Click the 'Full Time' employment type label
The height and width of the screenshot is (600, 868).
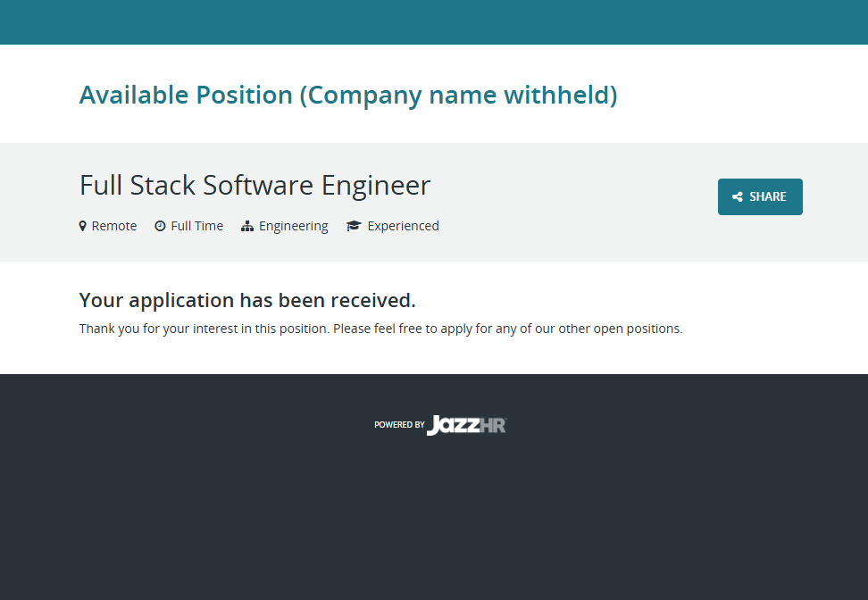click(196, 226)
